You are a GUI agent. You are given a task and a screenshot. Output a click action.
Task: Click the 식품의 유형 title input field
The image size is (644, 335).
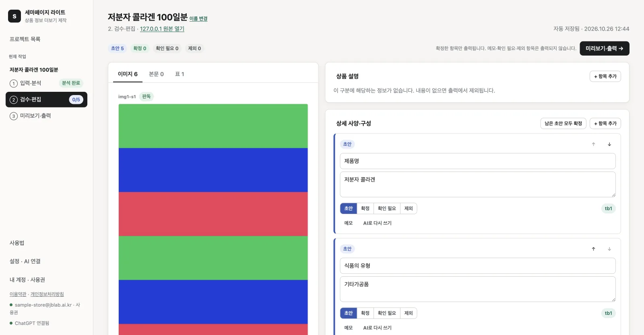coord(478,266)
